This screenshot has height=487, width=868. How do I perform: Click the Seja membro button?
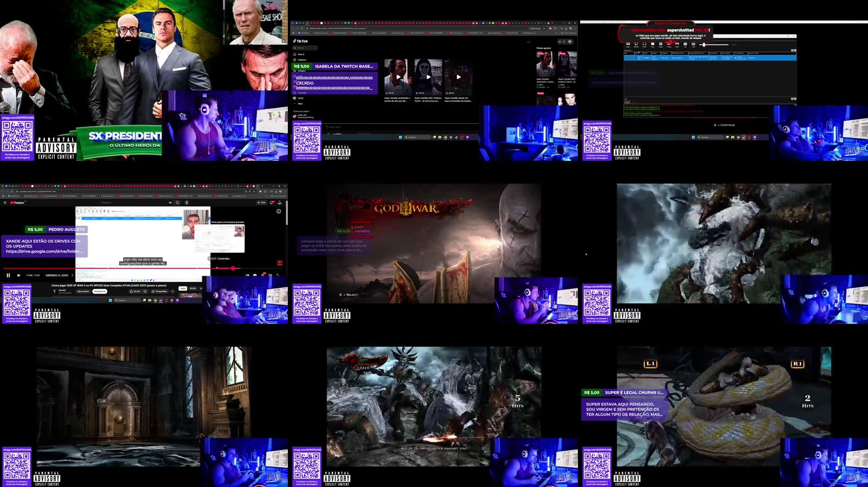tap(82, 291)
